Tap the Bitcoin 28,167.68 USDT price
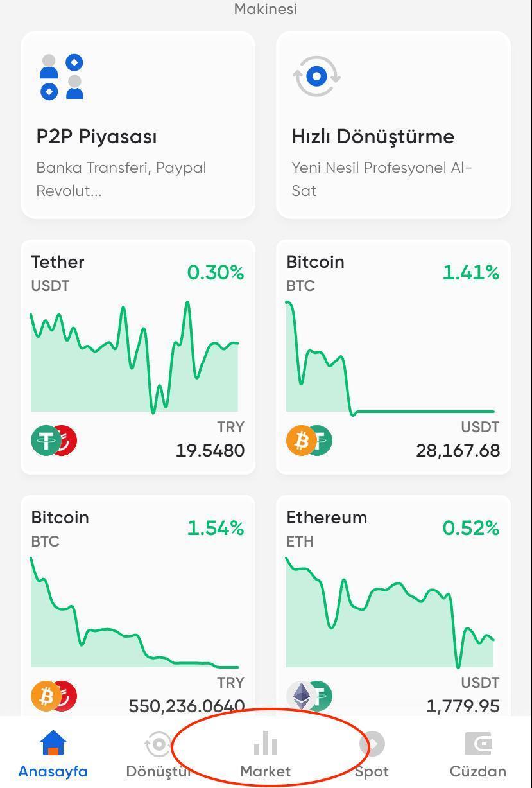The height and width of the screenshot is (788, 532). click(458, 450)
